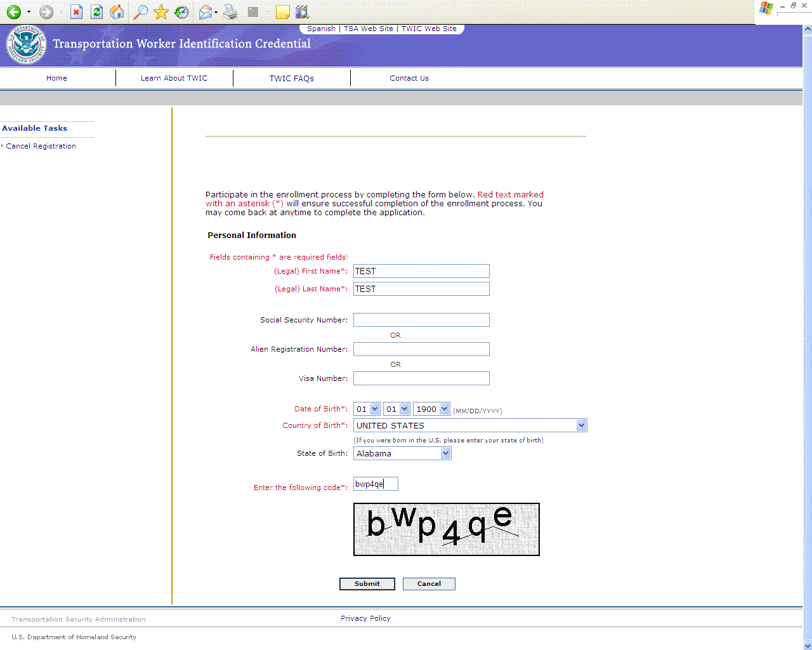This screenshot has width=812, height=650.
Task: Click the Visa Number field
Action: (421, 378)
